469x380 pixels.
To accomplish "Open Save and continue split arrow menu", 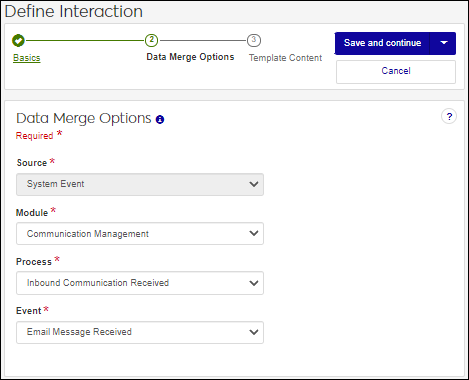I will [x=443, y=43].
